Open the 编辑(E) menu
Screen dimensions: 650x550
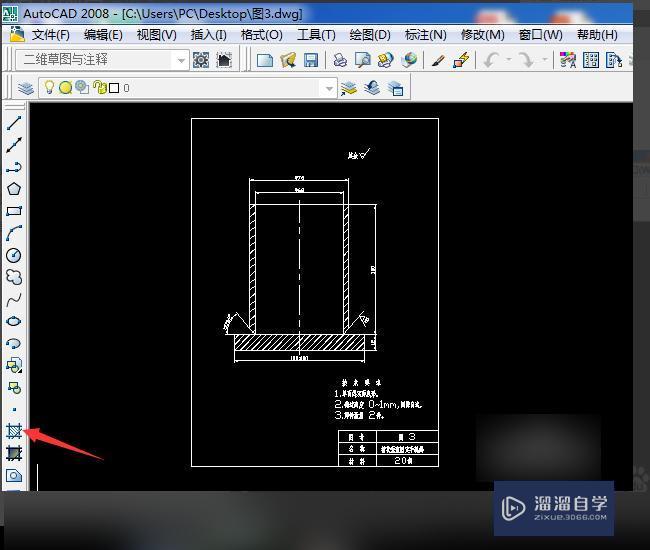(x=103, y=35)
